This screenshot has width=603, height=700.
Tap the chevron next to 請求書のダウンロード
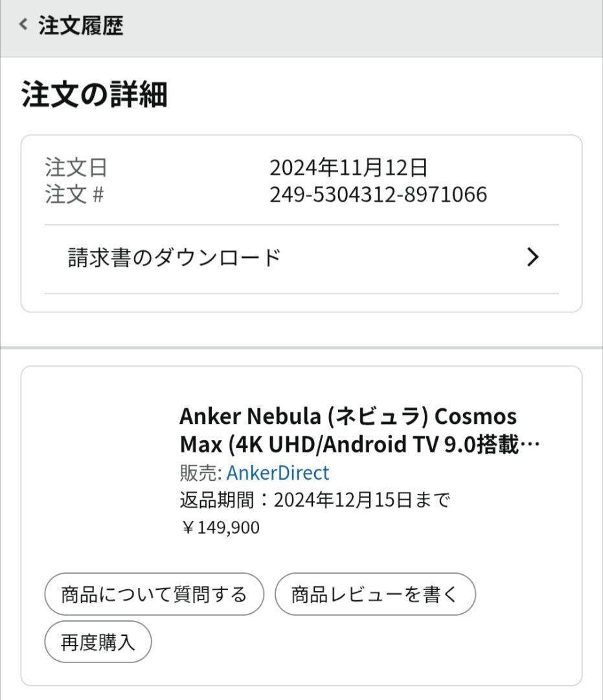click(x=532, y=257)
